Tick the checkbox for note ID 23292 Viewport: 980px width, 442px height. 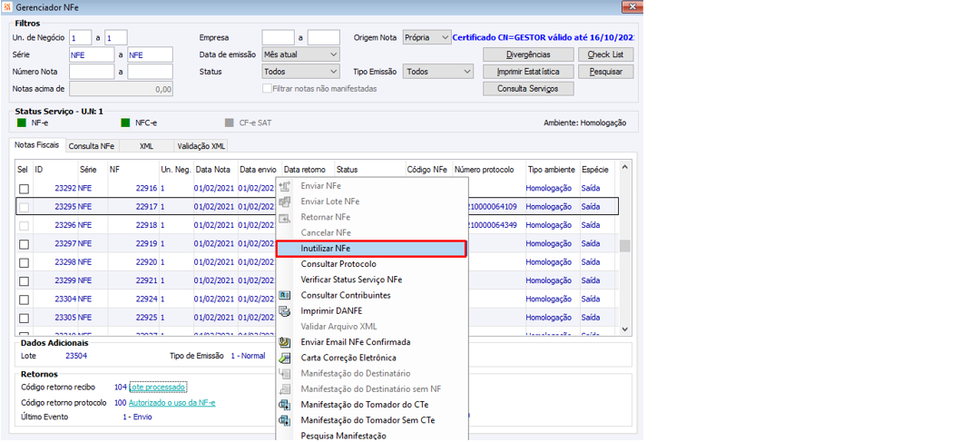coord(24,189)
